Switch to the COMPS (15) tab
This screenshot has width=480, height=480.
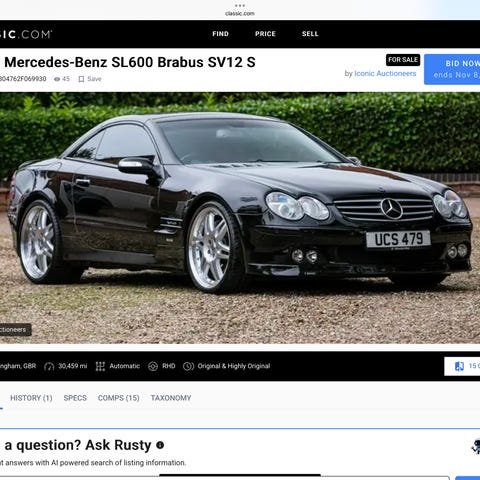tap(118, 398)
